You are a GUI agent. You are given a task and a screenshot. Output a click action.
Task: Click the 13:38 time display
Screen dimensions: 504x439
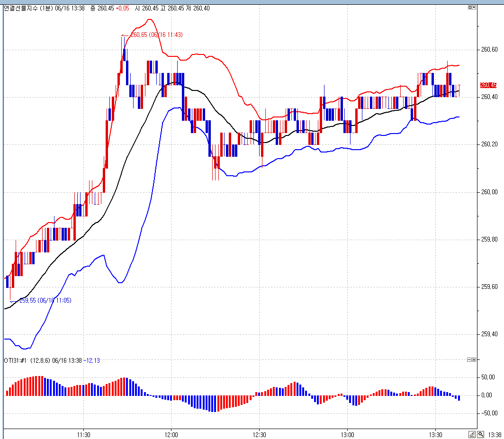[x=495, y=434]
